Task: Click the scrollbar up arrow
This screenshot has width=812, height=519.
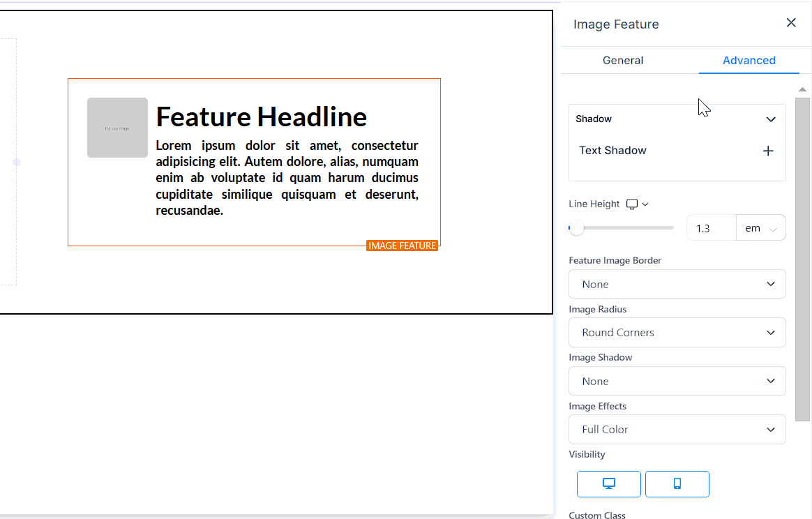Action: click(x=802, y=89)
